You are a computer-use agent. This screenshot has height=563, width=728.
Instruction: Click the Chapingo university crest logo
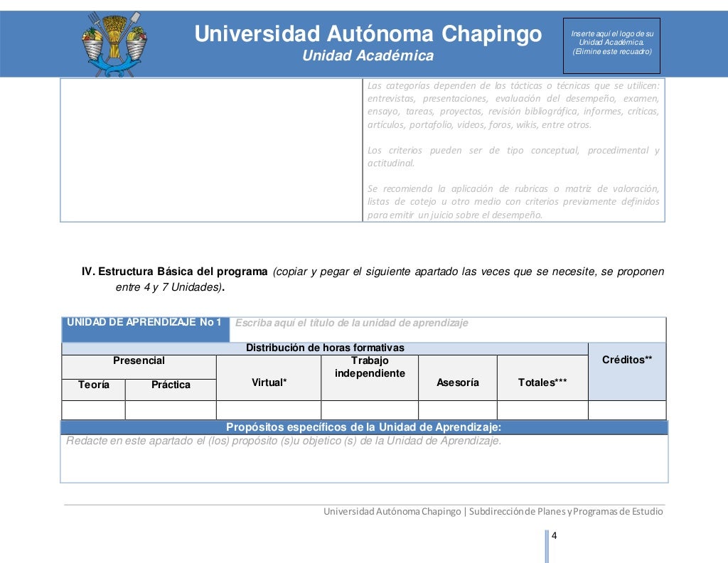(x=114, y=44)
